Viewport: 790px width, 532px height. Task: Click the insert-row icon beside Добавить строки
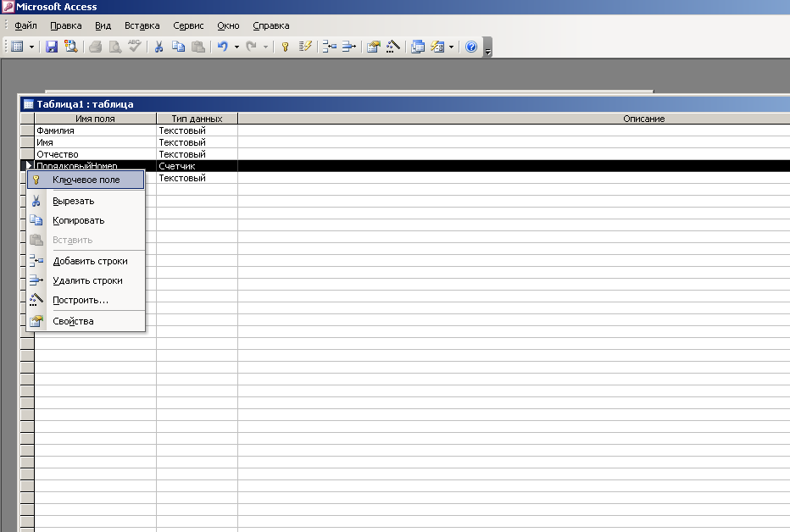point(36,261)
